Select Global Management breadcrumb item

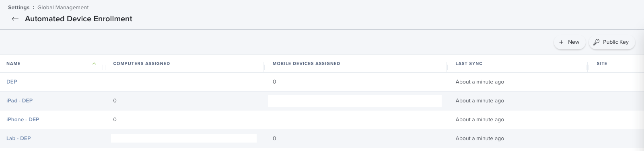[x=63, y=7]
